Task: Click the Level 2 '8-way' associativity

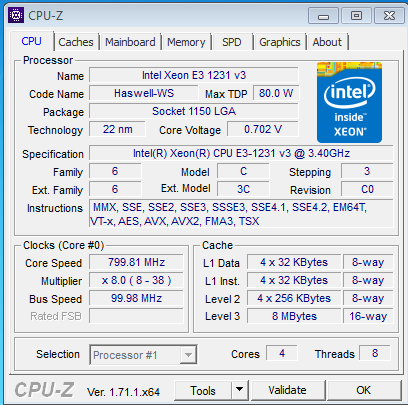Action: point(368,298)
